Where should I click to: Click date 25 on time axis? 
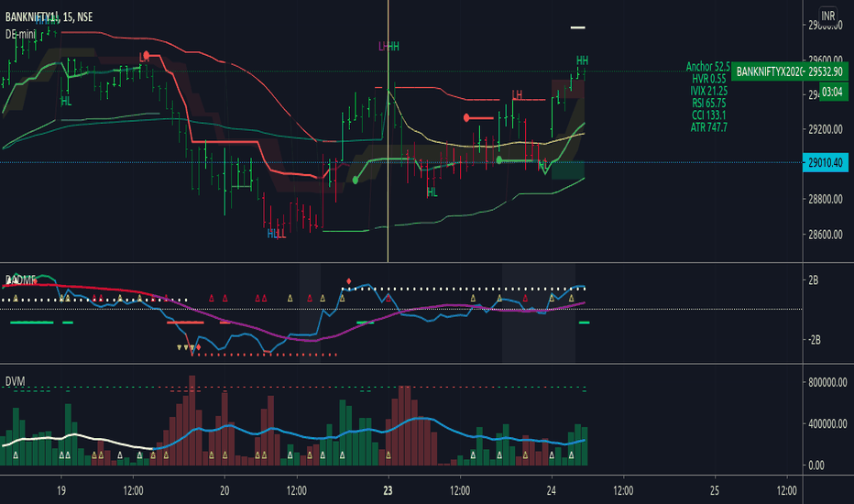[715, 491]
